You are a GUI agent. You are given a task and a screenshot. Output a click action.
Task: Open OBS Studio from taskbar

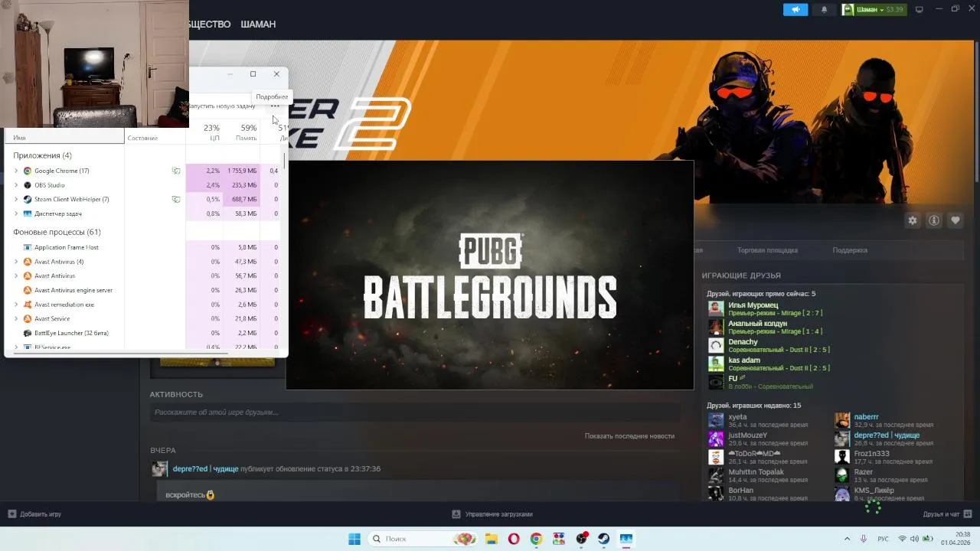582,539
